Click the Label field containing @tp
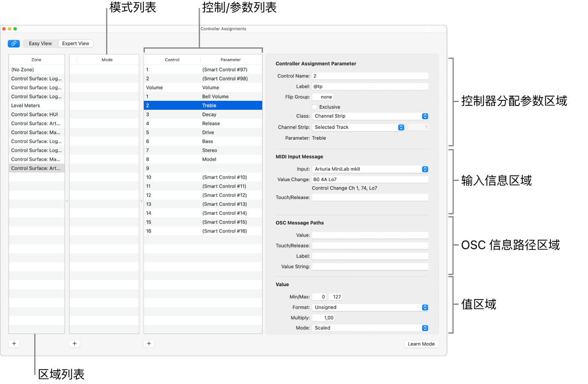The image size is (588, 384). click(370, 86)
